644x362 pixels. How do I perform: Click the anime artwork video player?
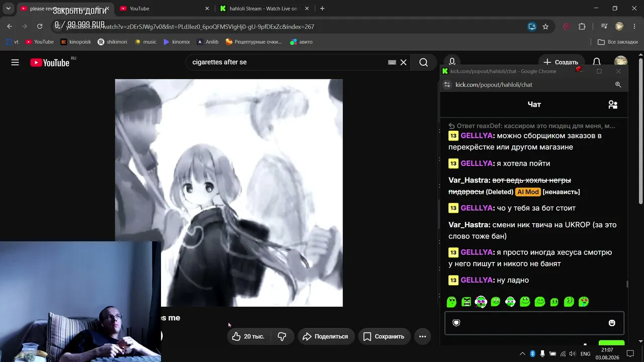(x=229, y=193)
